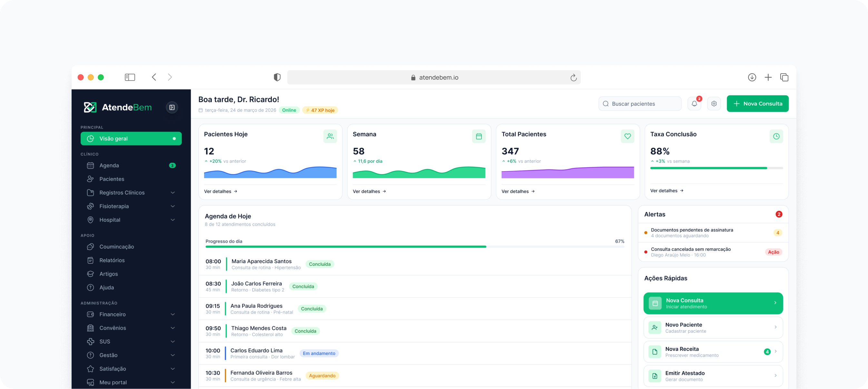
Task: Click the notifications bell icon
Action: coord(694,104)
